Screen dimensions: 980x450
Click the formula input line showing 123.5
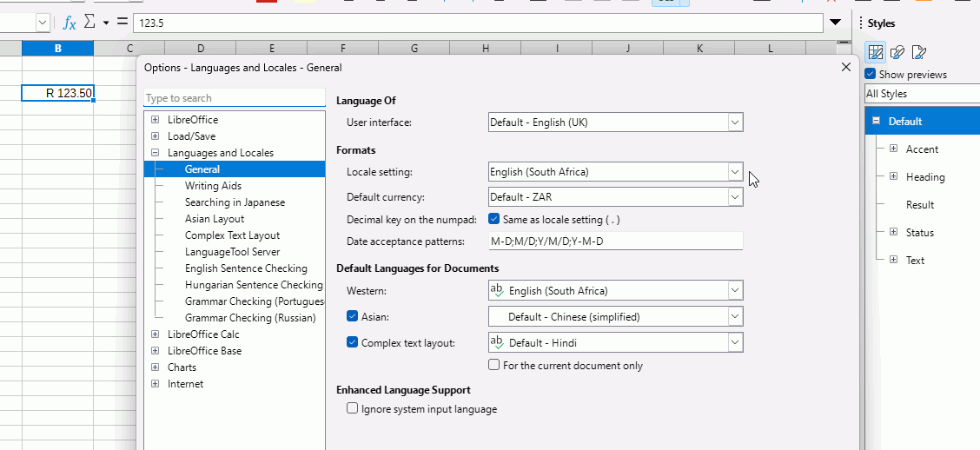point(478,23)
